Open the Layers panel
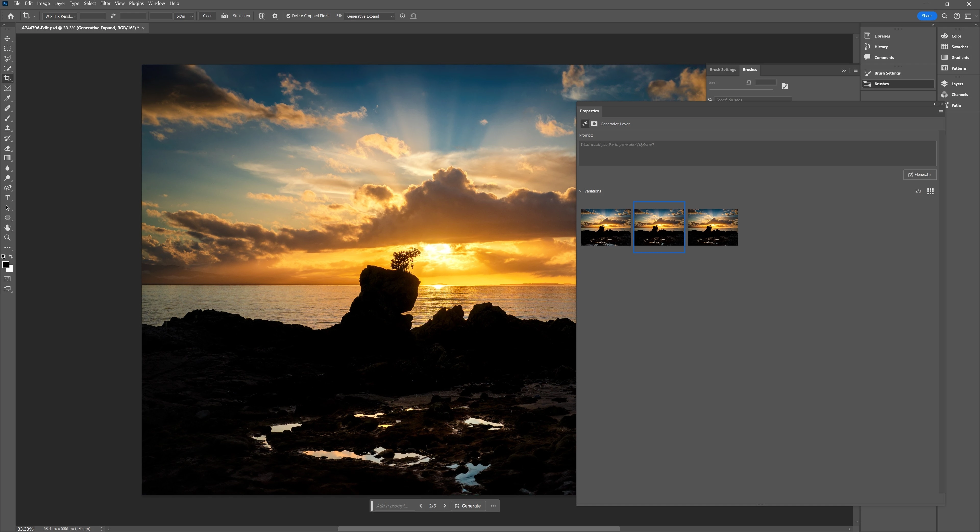This screenshot has height=532, width=980. pos(957,84)
